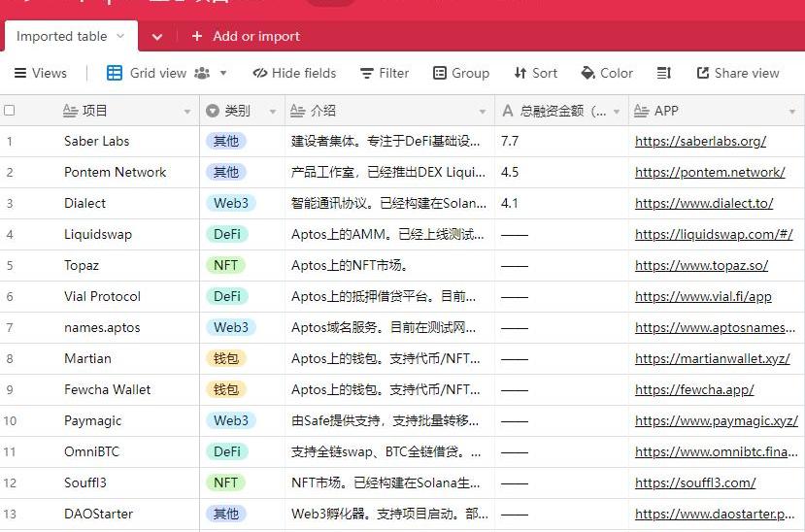Image resolution: width=805 pixels, height=532 pixels.
Task: Open the Sort tool
Action: click(520, 73)
